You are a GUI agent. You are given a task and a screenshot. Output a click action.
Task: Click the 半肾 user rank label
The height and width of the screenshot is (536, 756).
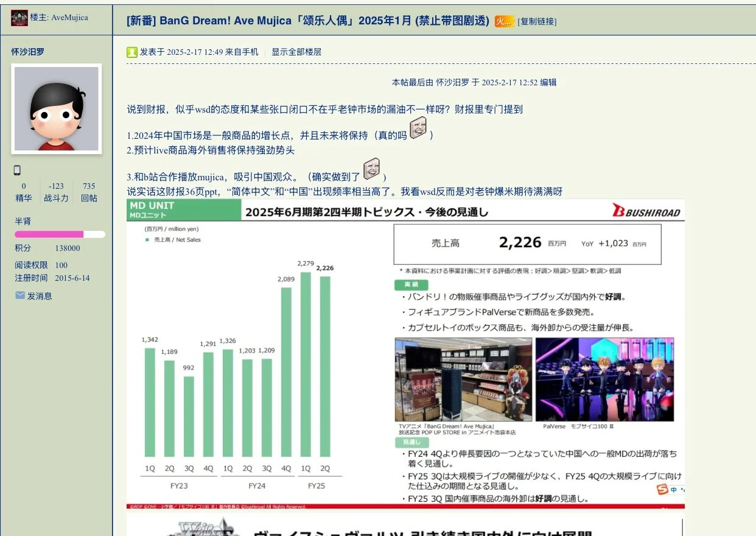coord(23,221)
